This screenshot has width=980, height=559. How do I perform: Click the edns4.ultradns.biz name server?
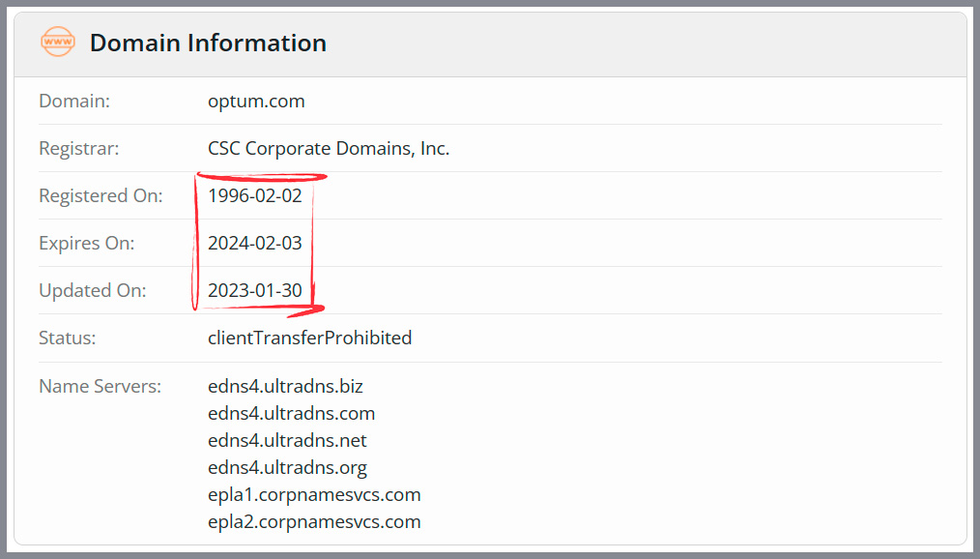[286, 387]
